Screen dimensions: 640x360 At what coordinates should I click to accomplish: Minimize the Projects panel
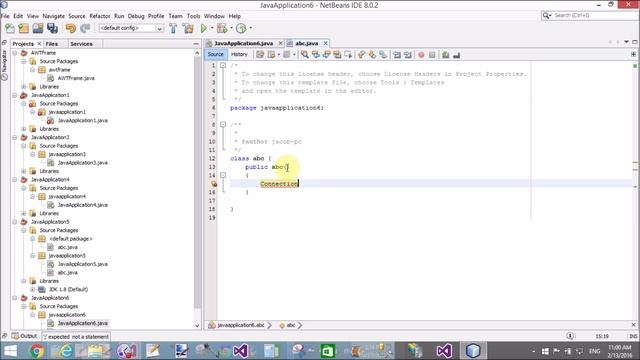coord(196,44)
